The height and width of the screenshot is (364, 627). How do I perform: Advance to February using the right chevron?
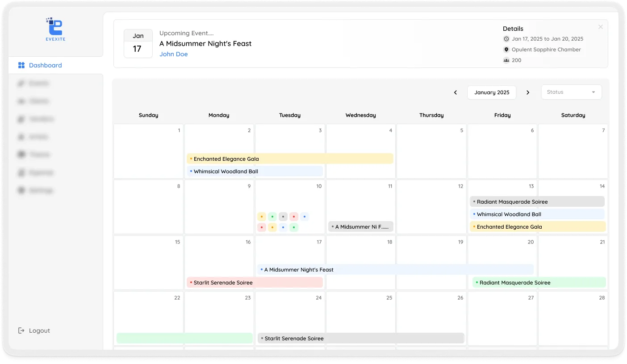[x=528, y=92]
